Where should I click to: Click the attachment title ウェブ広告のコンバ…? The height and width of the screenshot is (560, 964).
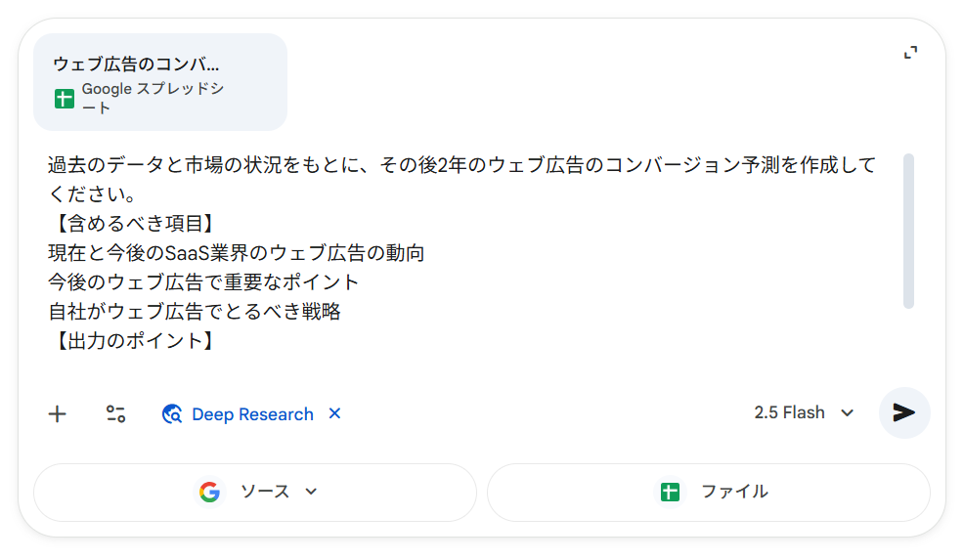pos(137,65)
